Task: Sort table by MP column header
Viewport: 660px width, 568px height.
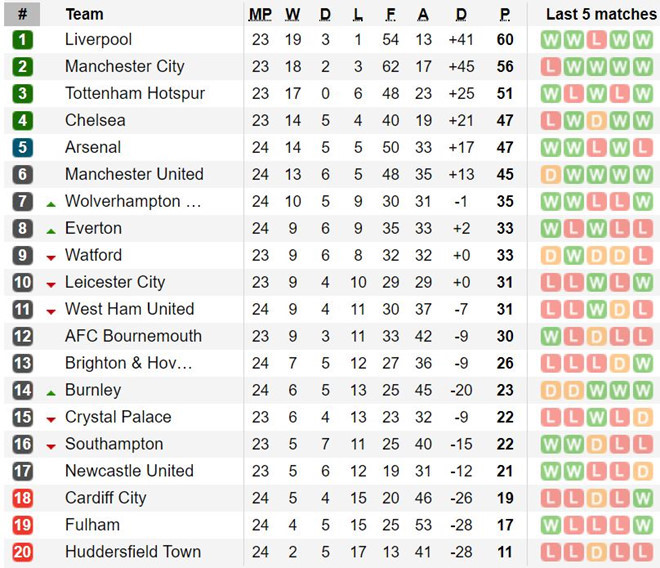Action: click(x=260, y=14)
